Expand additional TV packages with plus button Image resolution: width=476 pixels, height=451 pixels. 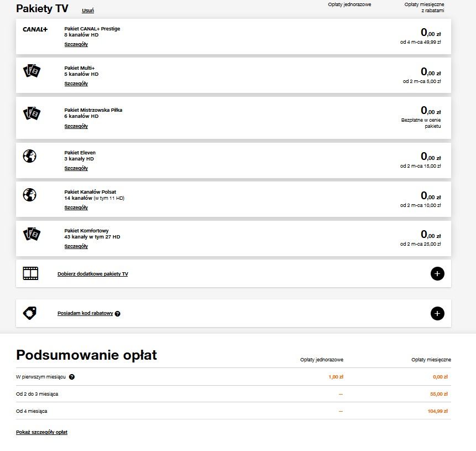[437, 273]
